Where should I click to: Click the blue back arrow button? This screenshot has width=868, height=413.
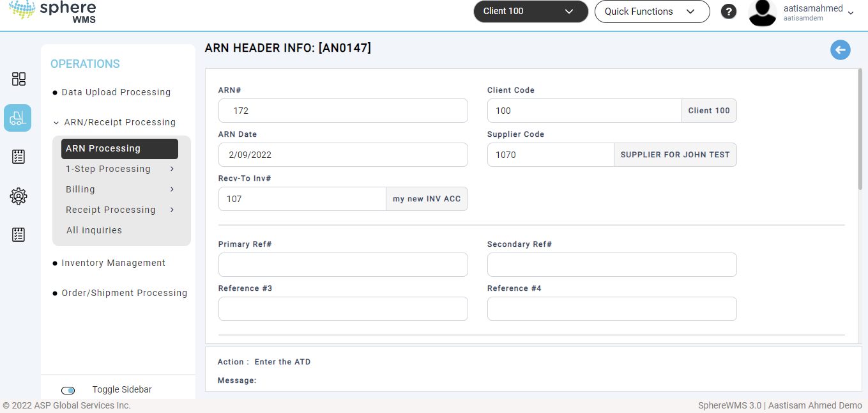[x=840, y=50]
